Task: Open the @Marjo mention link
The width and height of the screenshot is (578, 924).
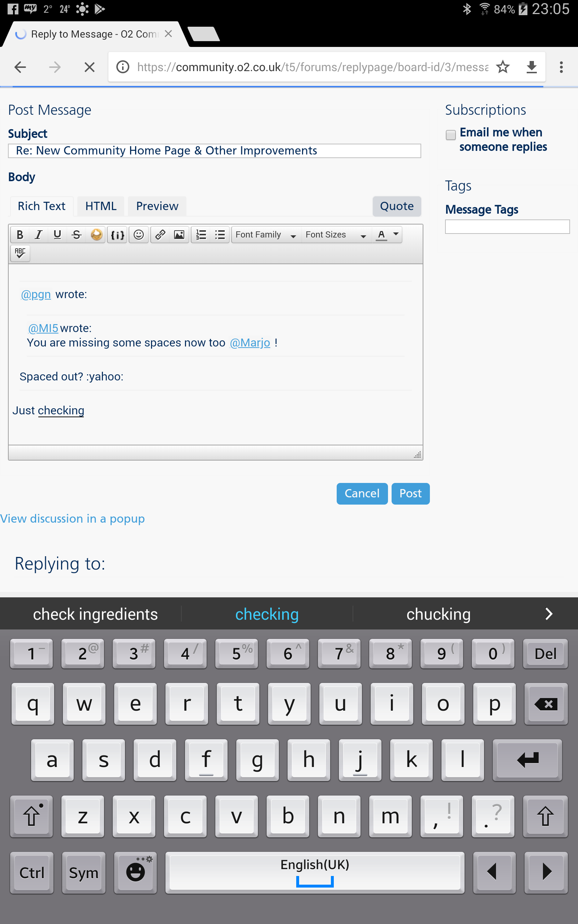Action: pos(250,343)
